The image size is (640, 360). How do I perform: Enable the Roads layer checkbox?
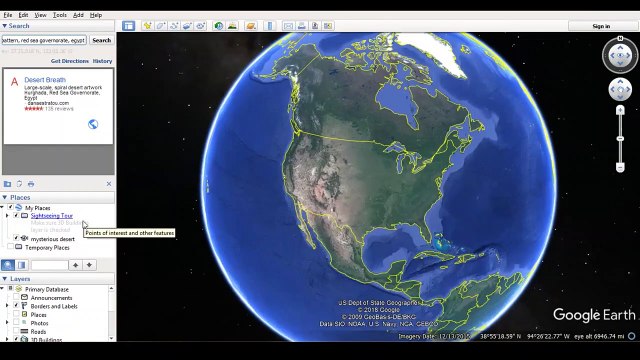click(x=16, y=331)
